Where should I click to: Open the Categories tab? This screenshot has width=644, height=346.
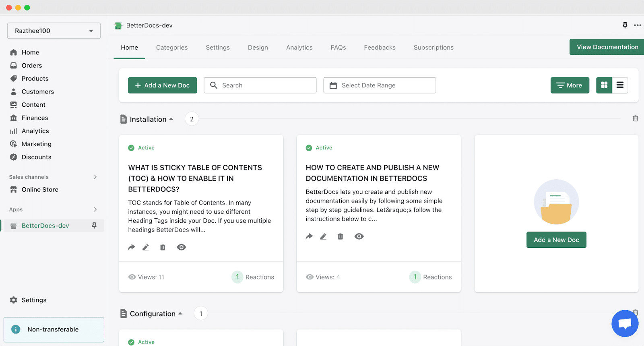click(172, 48)
